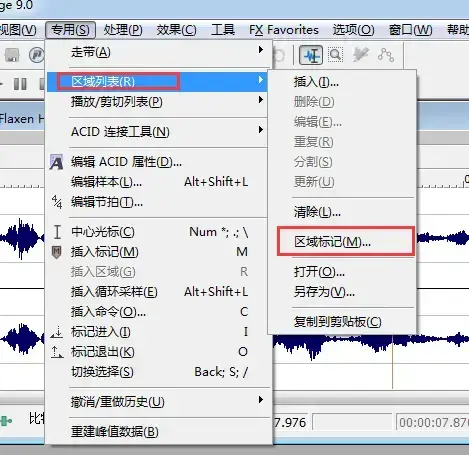Choose 插入循环采样(E) entry

[x=157, y=292]
